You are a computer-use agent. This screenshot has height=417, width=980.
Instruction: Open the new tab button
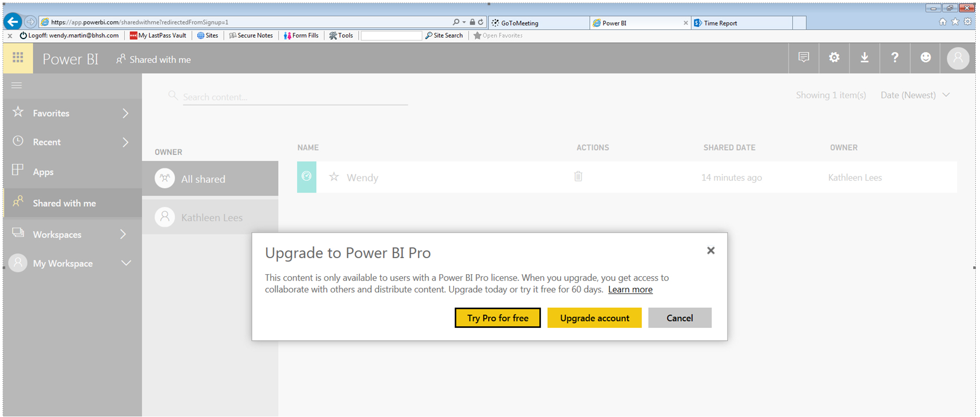pos(800,23)
